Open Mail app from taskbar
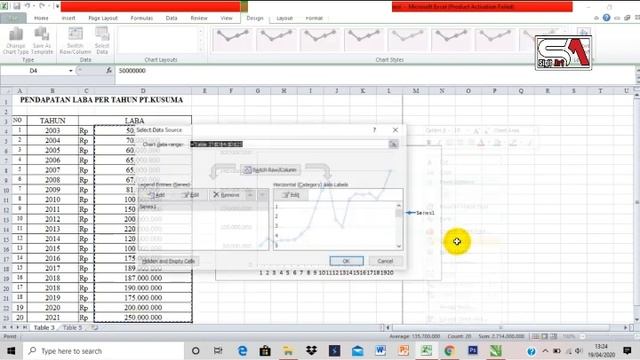640x360 pixels. (358, 351)
